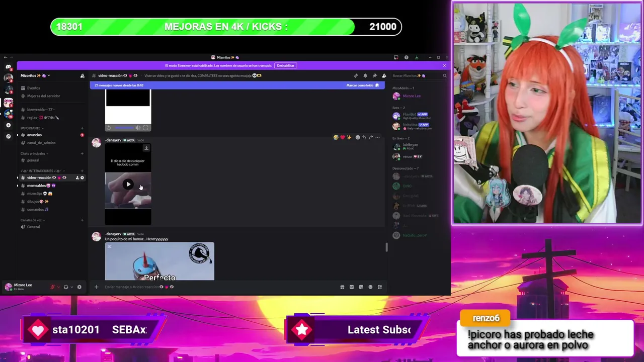644x362 pixels.
Task: Reply to danayerv's message
Action: 364,137
